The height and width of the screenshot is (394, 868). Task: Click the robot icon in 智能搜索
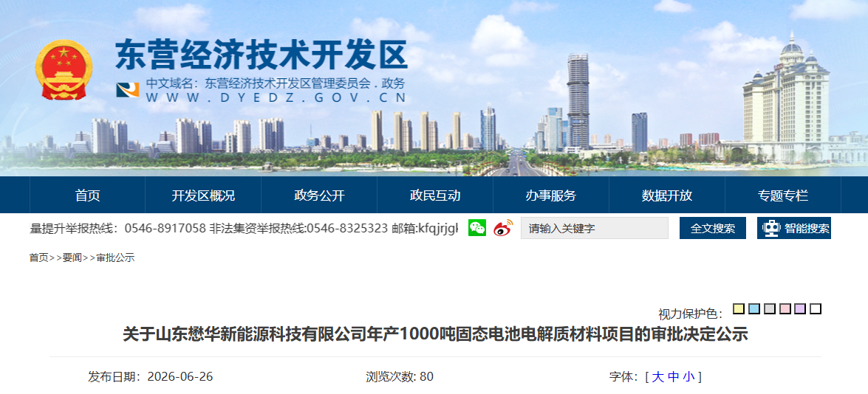coord(770,228)
